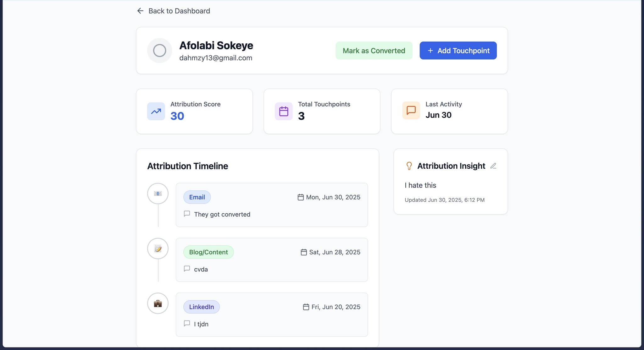644x350 pixels.
Task: Click the Email channel tag
Action: (x=197, y=197)
